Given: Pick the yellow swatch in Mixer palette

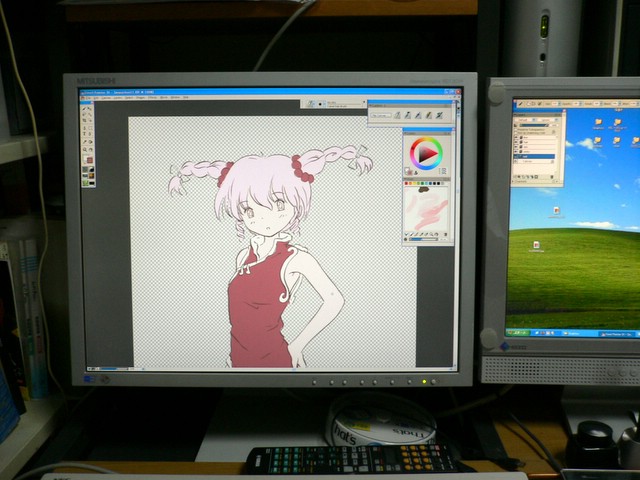Looking at the screenshot, I should pos(414,184).
